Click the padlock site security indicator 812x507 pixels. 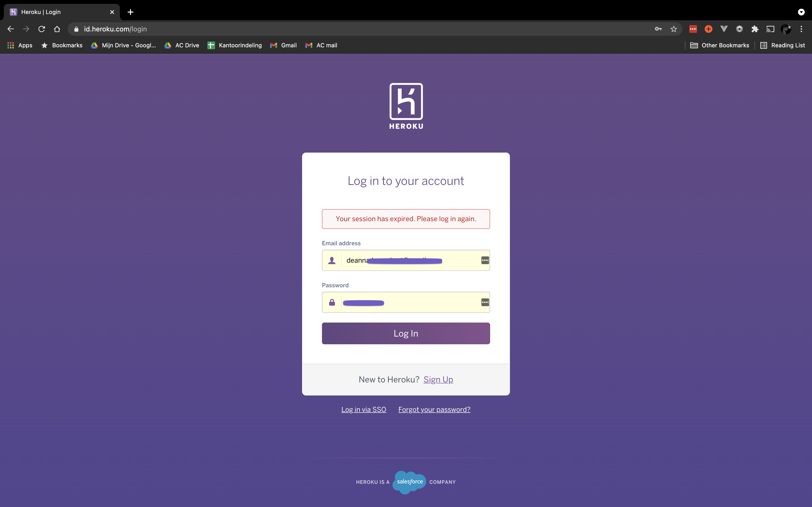point(76,29)
